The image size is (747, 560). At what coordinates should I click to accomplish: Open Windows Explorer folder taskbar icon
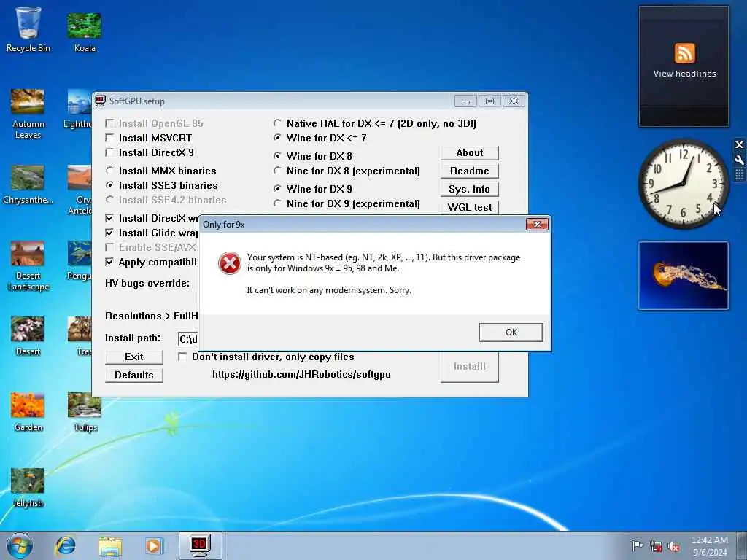[110, 546]
